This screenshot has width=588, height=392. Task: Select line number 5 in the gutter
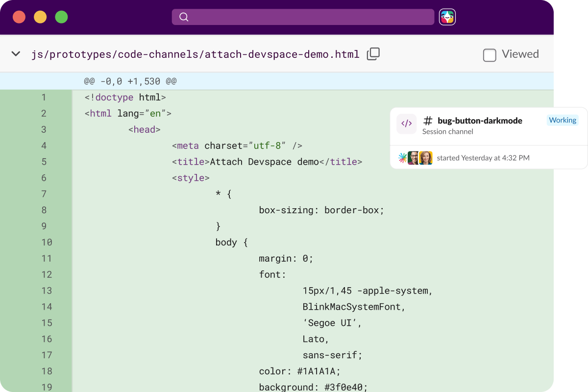(x=44, y=162)
